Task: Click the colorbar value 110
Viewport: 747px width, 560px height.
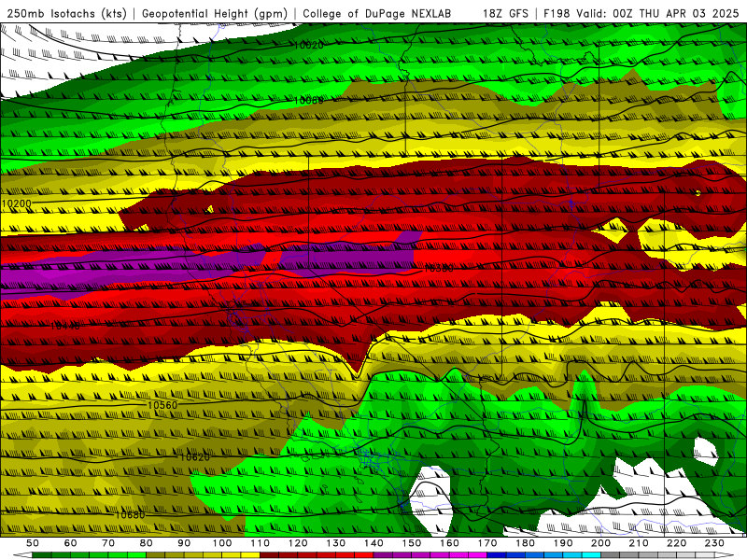Action: (260, 543)
